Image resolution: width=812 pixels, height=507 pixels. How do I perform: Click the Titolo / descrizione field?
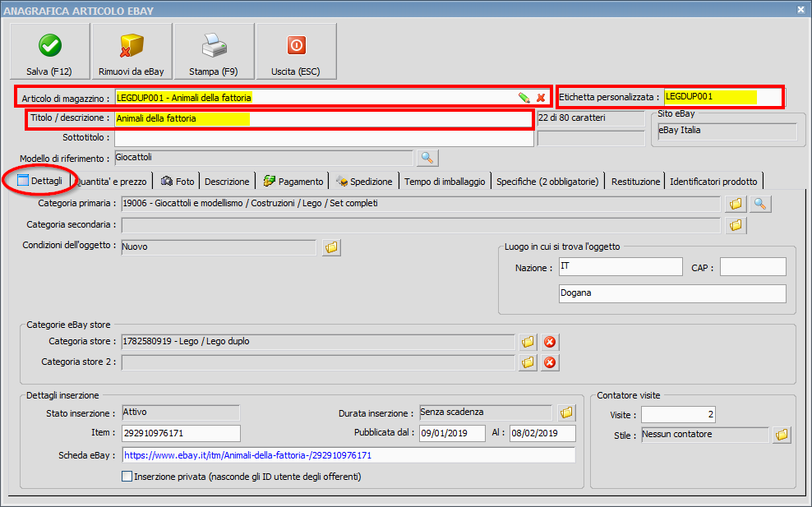coord(324,118)
